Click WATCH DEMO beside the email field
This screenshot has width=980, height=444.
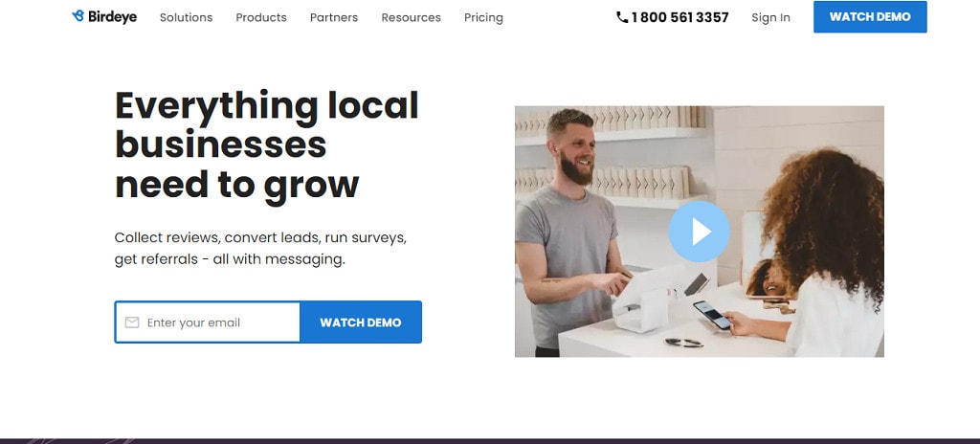coord(361,322)
